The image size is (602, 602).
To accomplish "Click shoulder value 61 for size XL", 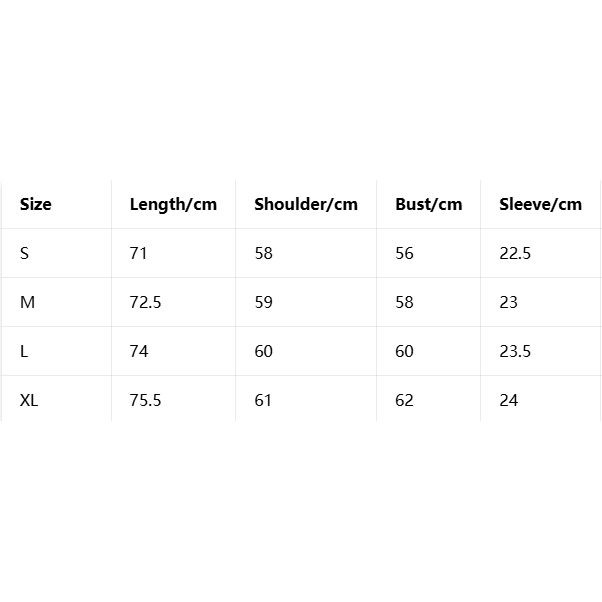I will tap(263, 400).
